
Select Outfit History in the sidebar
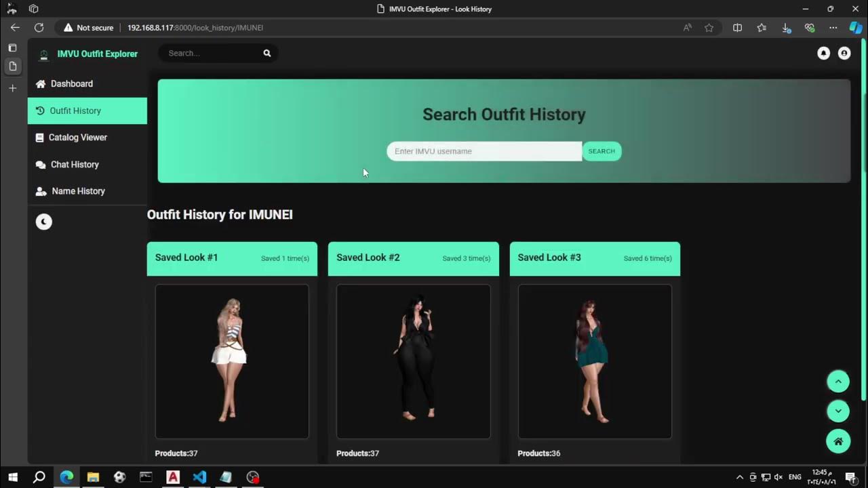pyautogui.click(x=87, y=110)
